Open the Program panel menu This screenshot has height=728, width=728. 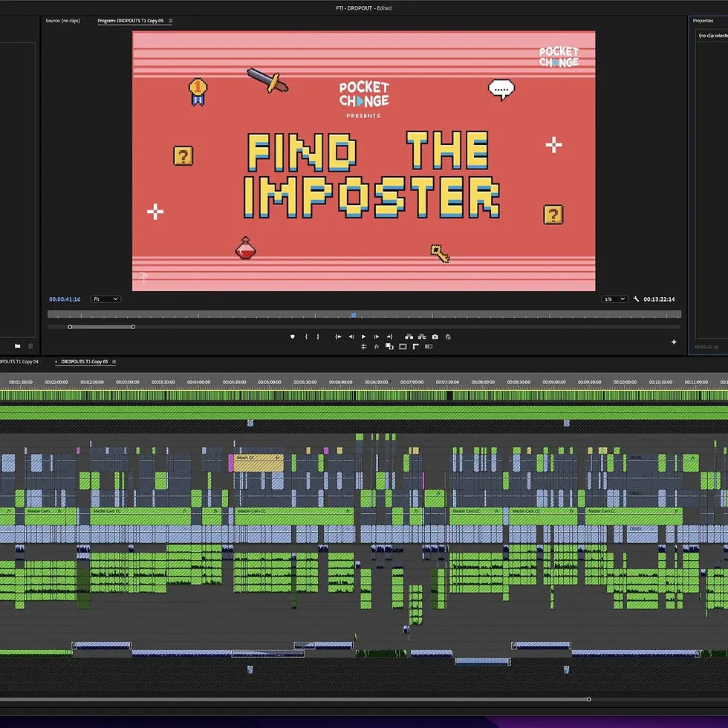170,21
